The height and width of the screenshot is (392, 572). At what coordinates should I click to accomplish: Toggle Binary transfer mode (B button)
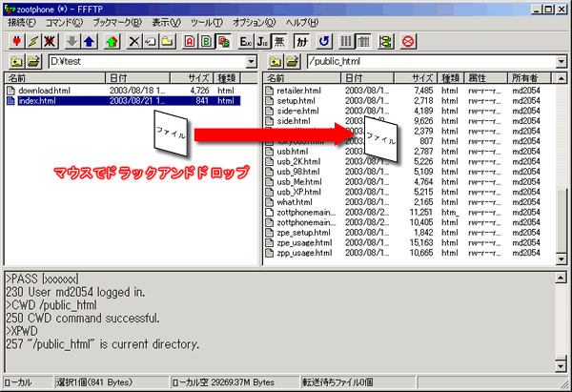click(x=205, y=41)
